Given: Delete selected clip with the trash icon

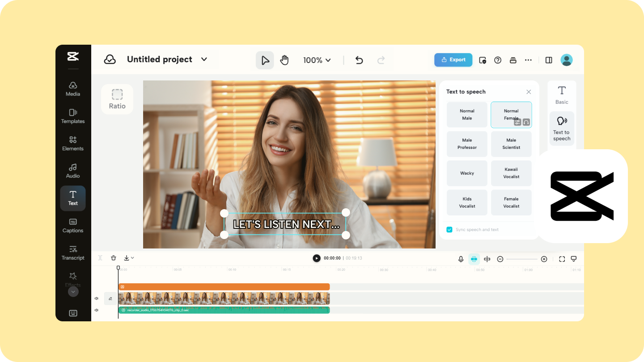Looking at the screenshot, I should pos(114,258).
